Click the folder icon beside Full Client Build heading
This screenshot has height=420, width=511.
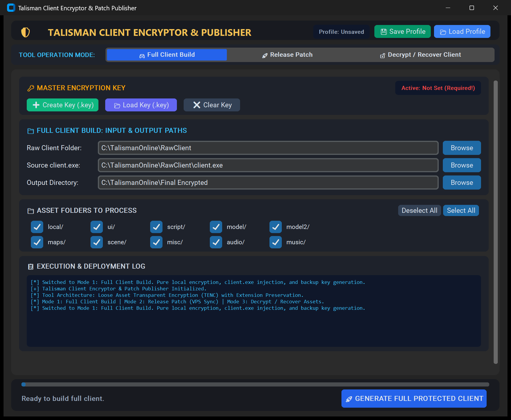click(31, 131)
